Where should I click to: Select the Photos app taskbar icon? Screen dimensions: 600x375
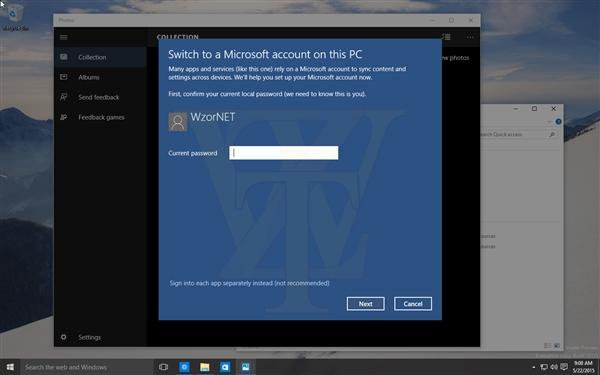[245, 367]
